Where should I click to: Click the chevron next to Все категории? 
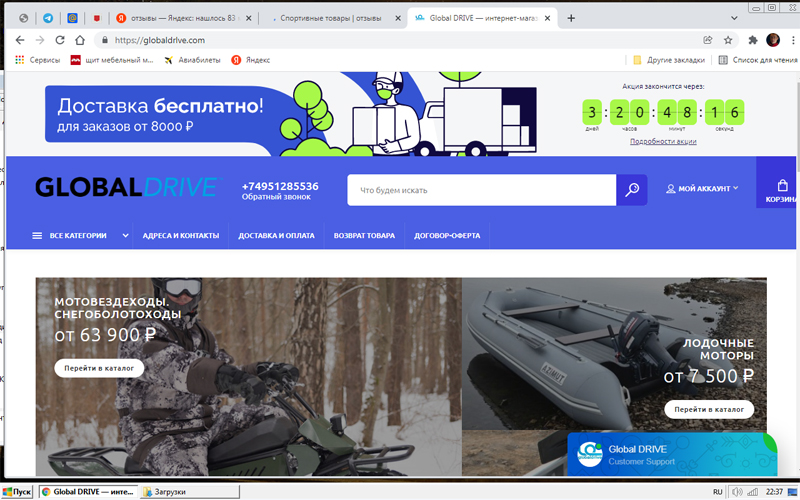coord(125,236)
